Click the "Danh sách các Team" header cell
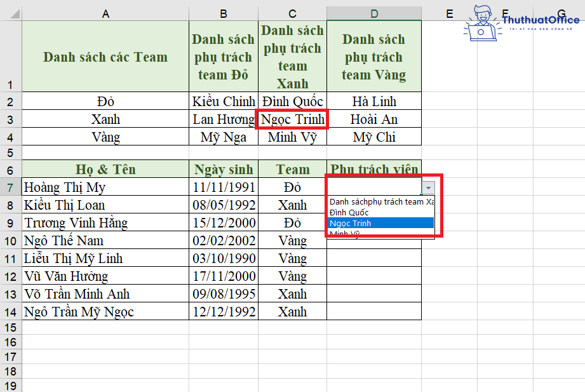Screen dimensions: 585x392 [x=105, y=56]
